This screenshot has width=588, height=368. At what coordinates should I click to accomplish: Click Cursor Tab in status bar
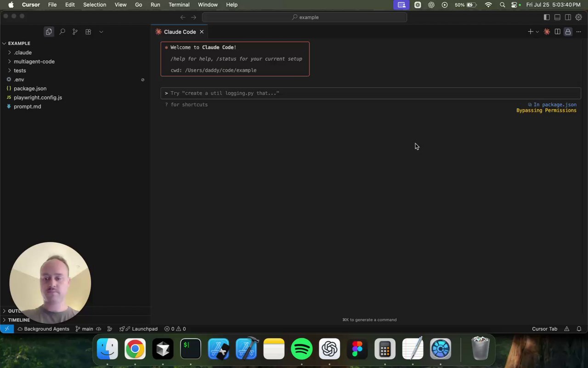[x=544, y=329]
